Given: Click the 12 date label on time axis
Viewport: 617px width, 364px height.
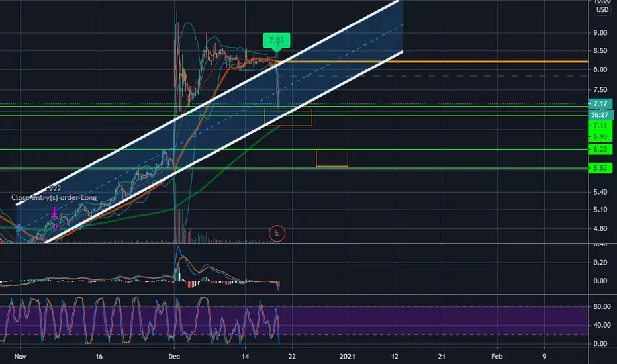Looking at the screenshot, I should 395,357.
